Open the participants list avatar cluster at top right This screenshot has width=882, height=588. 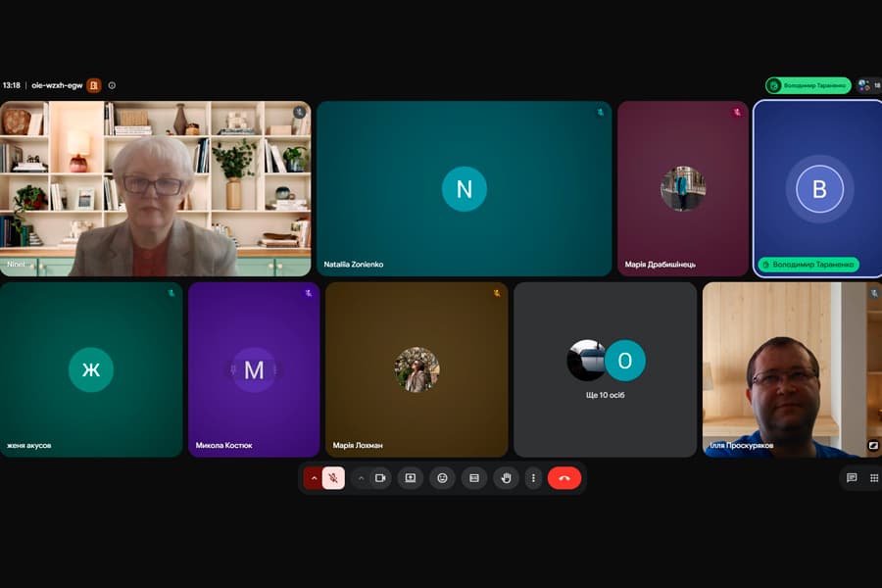click(x=869, y=85)
